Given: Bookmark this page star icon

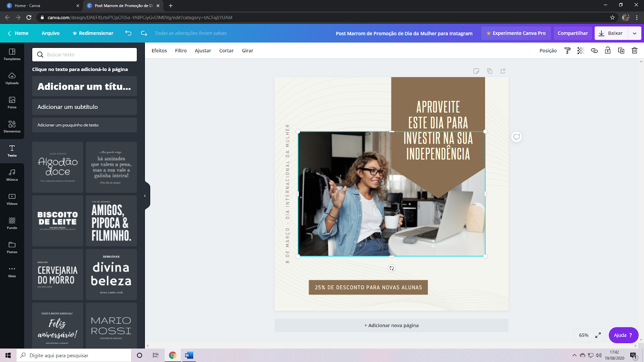Looking at the screenshot, I should [x=613, y=17].
